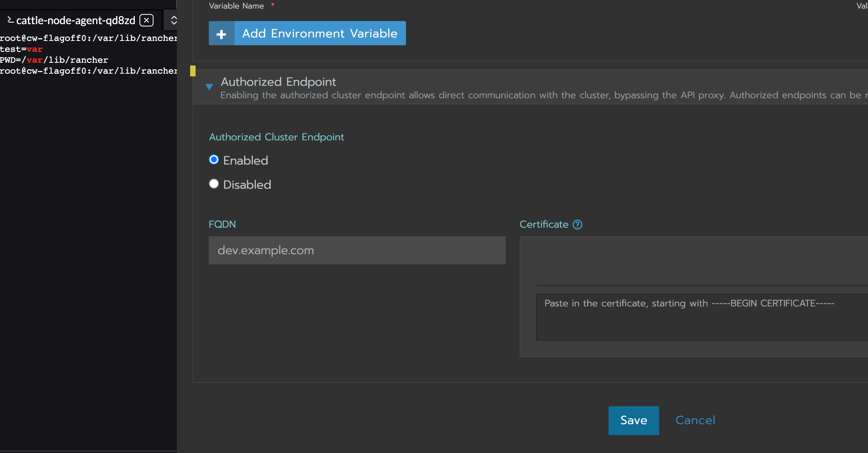Screen dimensions: 868x453
Task: Collapse the Authorized Endpoint section triangle
Action: tap(209, 87)
